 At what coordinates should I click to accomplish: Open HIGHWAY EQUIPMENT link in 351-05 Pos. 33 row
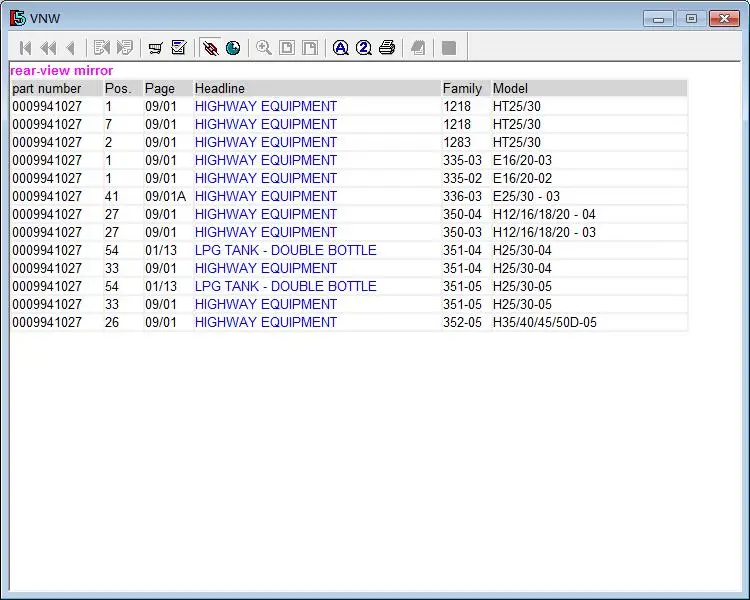265,304
